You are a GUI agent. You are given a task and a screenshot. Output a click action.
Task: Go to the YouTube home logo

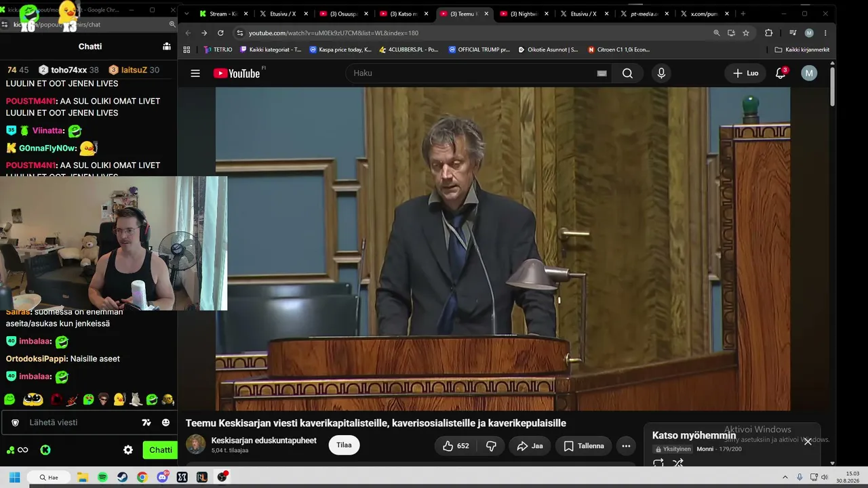click(x=237, y=73)
